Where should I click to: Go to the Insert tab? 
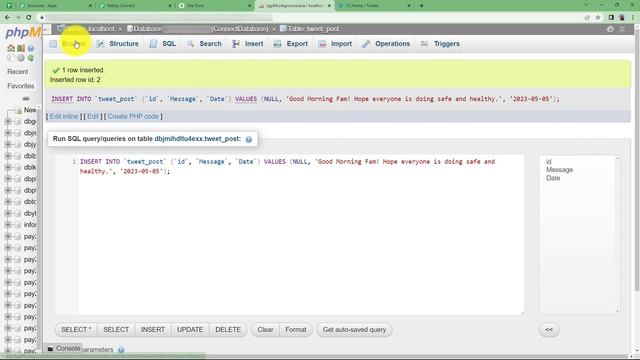click(x=248, y=44)
